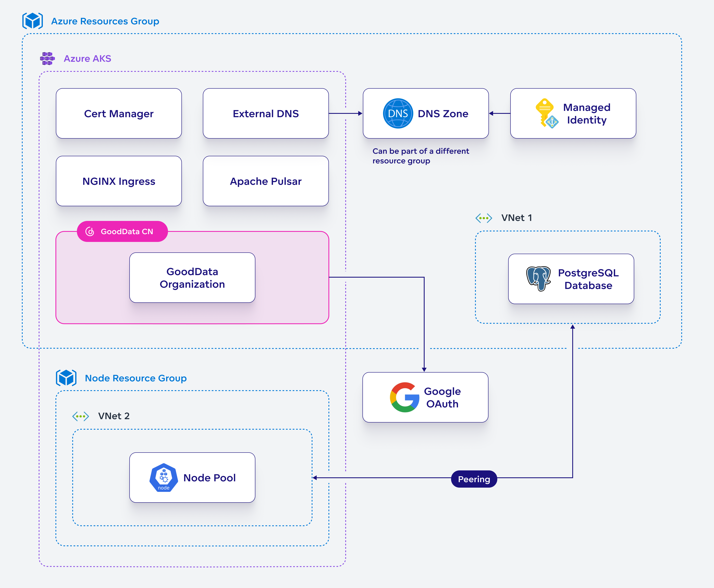714x588 pixels.
Task: Click the Managed Identity key icon
Action: [547, 113]
